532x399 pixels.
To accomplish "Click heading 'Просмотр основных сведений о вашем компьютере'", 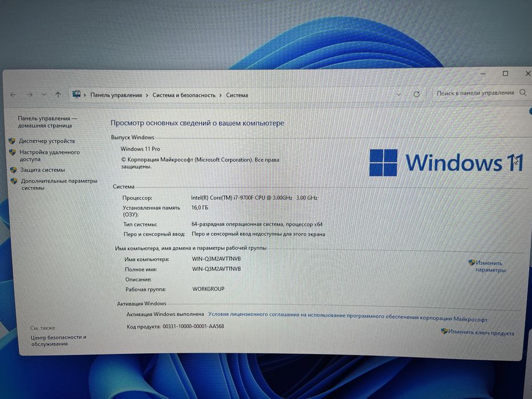I will (x=197, y=123).
